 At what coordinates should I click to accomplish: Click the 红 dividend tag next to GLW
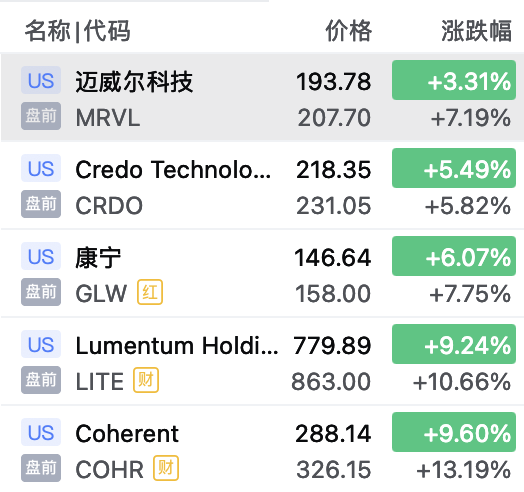pos(150,292)
